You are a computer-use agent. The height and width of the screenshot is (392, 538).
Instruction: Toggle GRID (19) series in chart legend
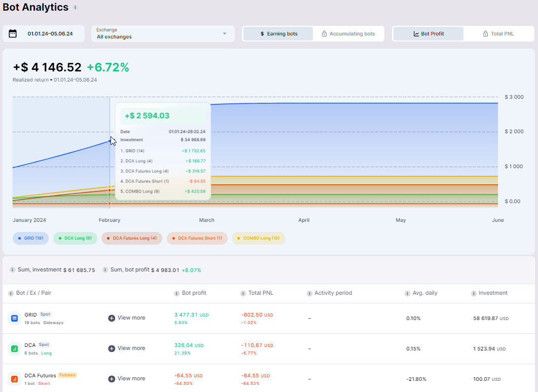30,238
